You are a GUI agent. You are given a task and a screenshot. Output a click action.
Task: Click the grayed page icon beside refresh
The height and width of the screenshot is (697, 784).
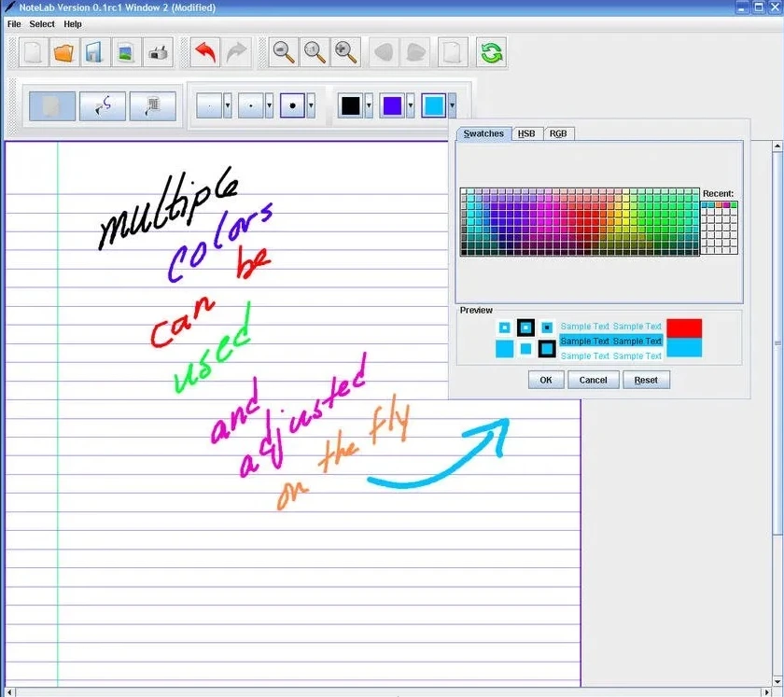pos(453,52)
